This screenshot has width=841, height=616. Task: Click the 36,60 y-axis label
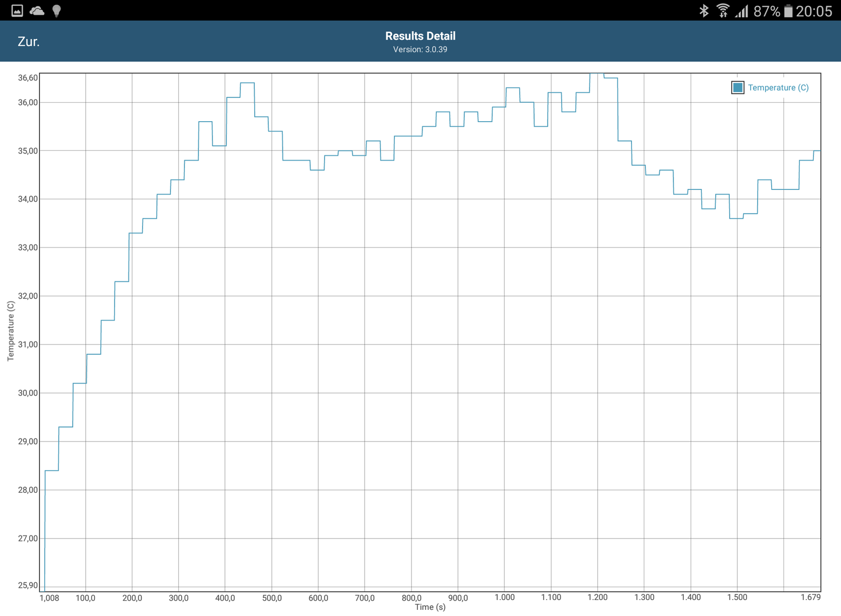click(28, 78)
